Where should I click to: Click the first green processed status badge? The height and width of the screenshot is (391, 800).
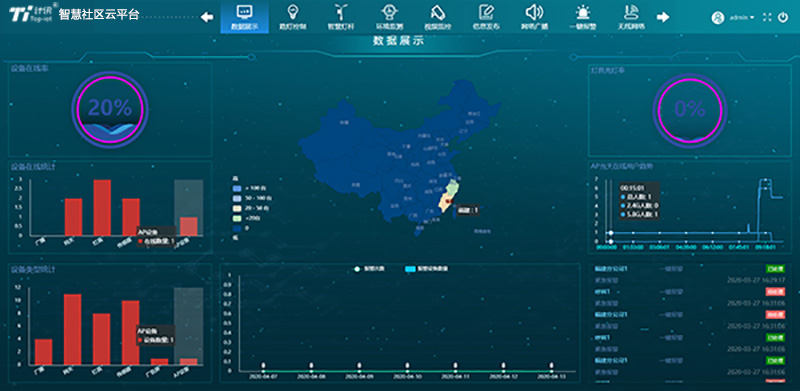(775, 269)
